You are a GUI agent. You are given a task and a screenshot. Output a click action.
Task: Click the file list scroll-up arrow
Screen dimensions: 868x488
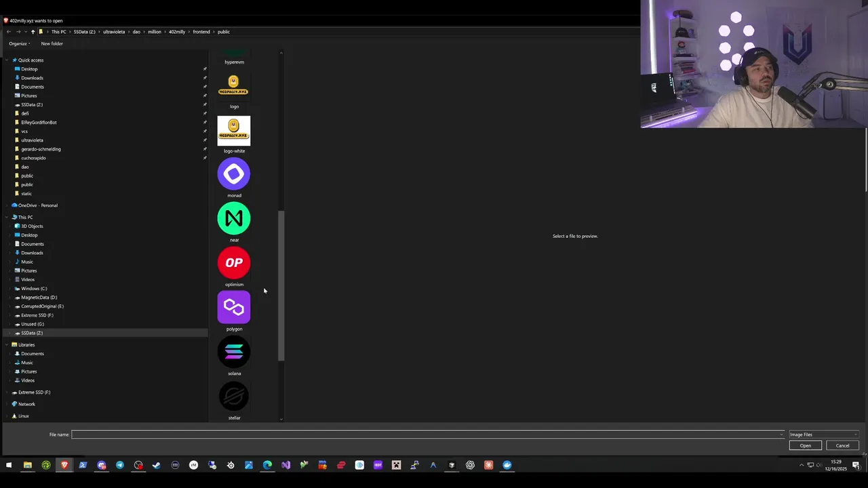click(281, 52)
